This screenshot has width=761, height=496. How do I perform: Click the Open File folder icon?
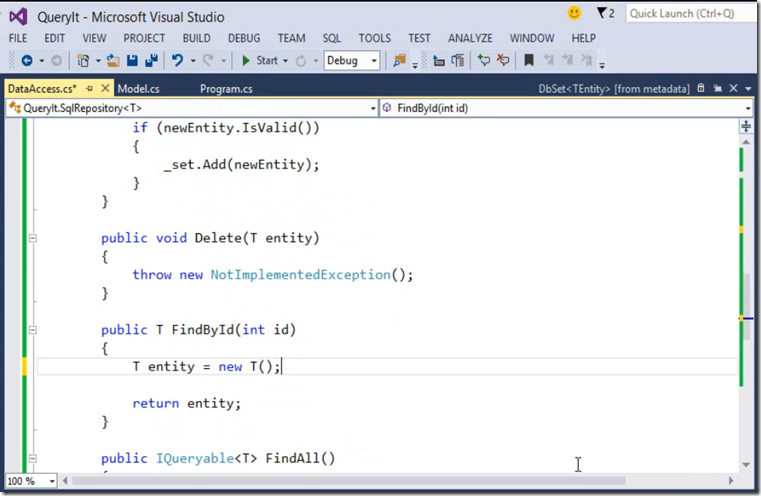(x=113, y=61)
